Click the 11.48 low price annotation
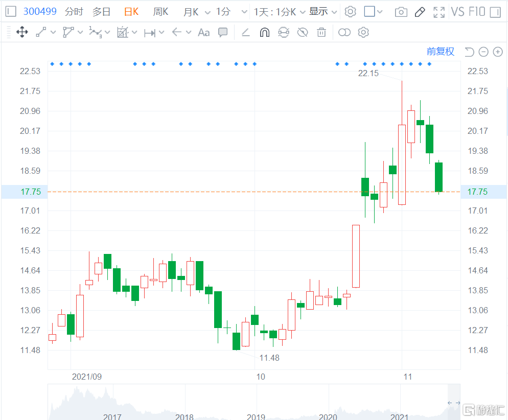Viewport: 508px width, 420px height. point(269,358)
